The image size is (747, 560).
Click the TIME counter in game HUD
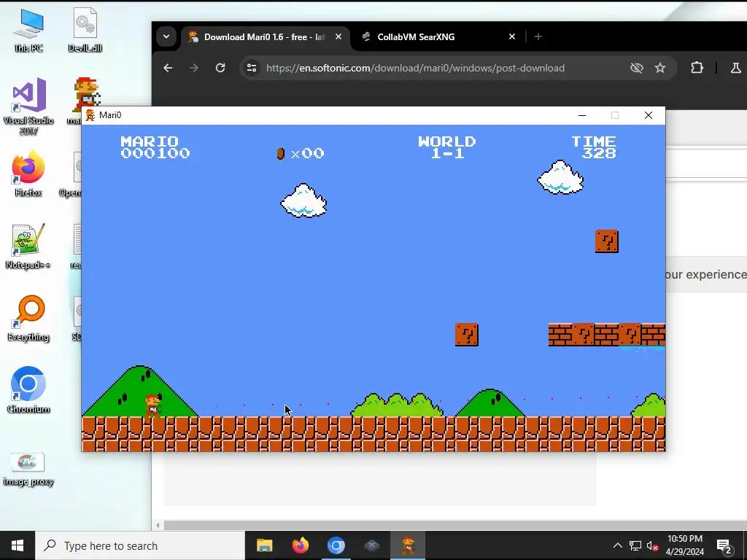pos(594,147)
